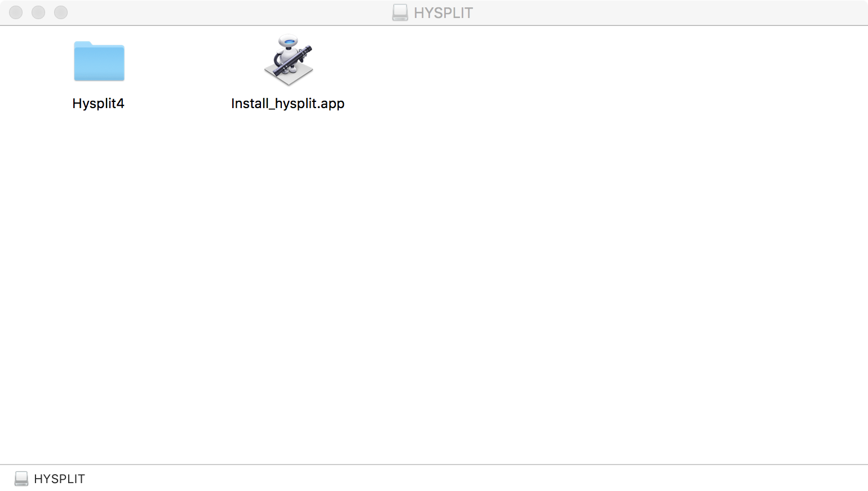Zoom the HYSPLIT window with third button
The width and height of the screenshot is (868, 491).
(x=61, y=12)
